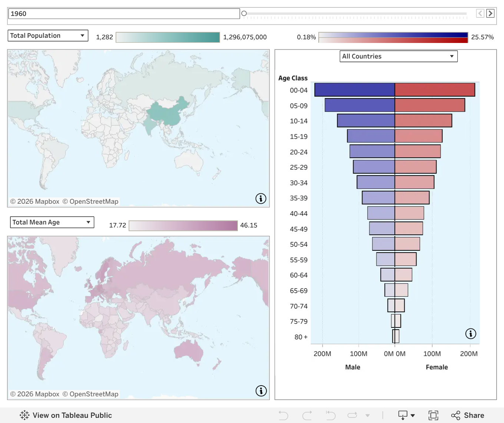The height and width of the screenshot is (423, 504).
Task: Click the info icon on the age pyramid chart
Action: click(x=471, y=334)
